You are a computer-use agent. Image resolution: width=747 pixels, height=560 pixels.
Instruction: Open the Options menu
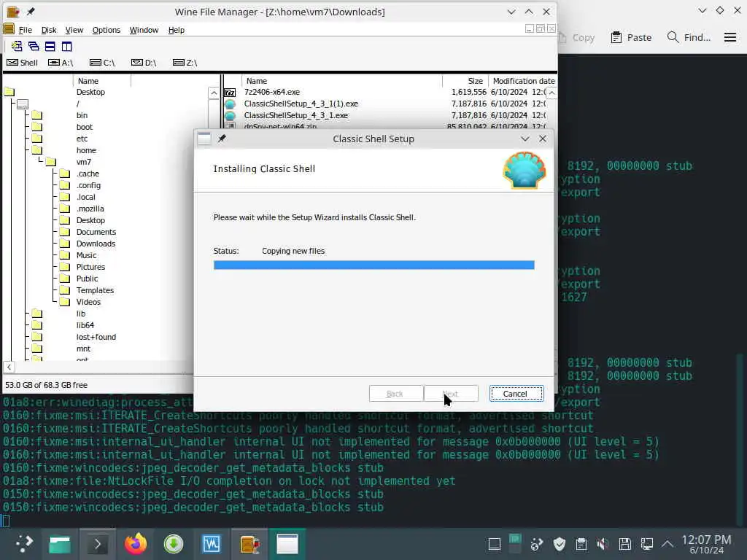pyautogui.click(x=107, y=30)
